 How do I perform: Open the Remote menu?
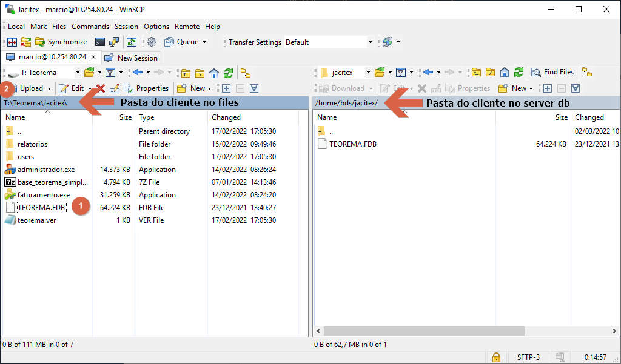pyautogui.click(x=187, y=27)
